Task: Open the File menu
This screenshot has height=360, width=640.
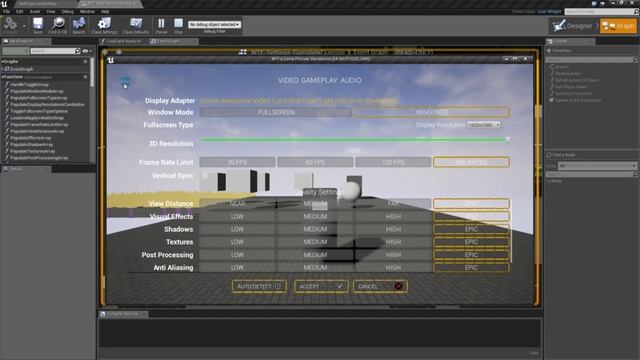Action: click(x=6, y=11)
